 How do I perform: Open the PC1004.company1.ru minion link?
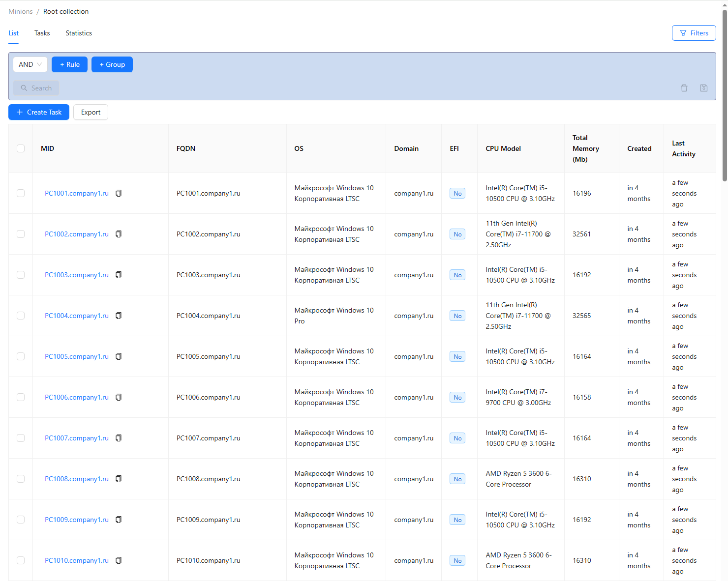click(x=77, y=316)
